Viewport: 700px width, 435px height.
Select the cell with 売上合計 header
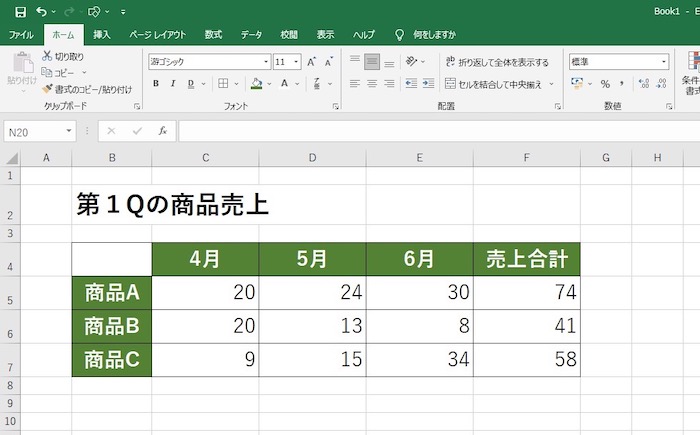pos(527,259)
